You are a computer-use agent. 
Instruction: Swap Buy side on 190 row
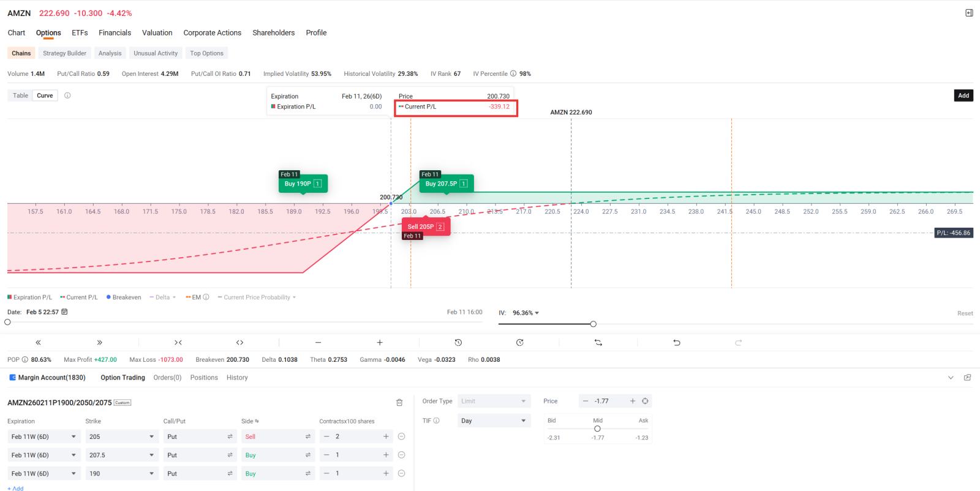click(x=308, y=473)
